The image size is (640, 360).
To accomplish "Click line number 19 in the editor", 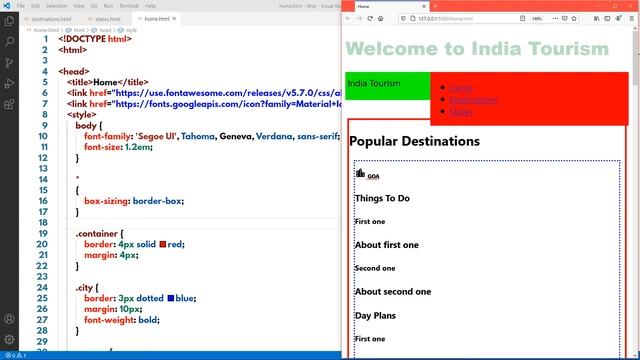I will [x=43, y=233].
